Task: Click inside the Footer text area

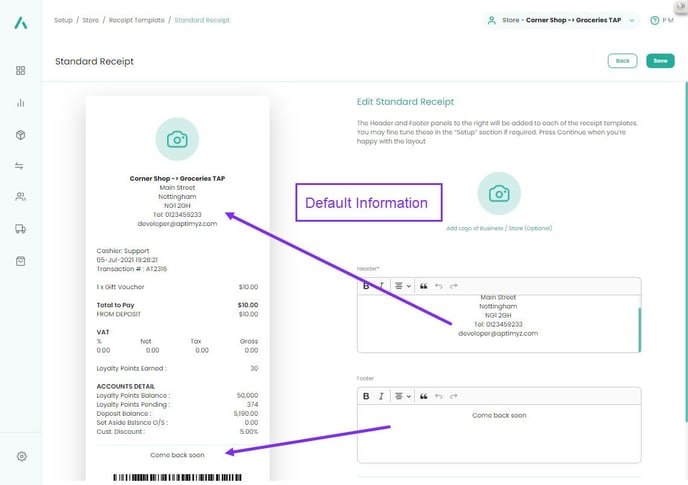Action: [499, 434]
